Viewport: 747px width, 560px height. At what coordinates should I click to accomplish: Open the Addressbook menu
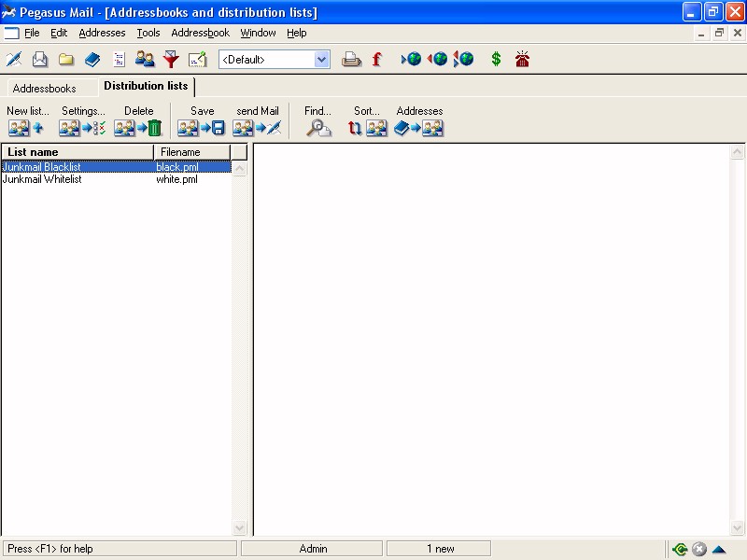pos(200,33)
